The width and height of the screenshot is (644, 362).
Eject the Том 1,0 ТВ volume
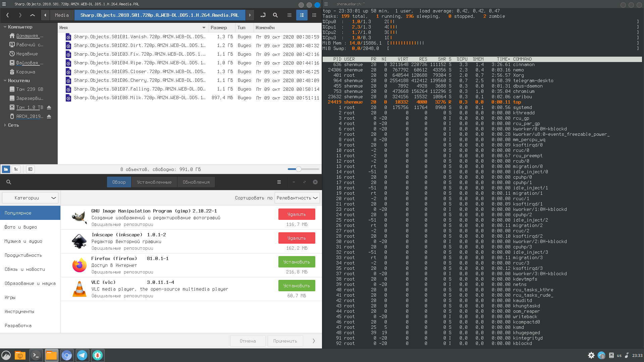(x=49, y=108)
